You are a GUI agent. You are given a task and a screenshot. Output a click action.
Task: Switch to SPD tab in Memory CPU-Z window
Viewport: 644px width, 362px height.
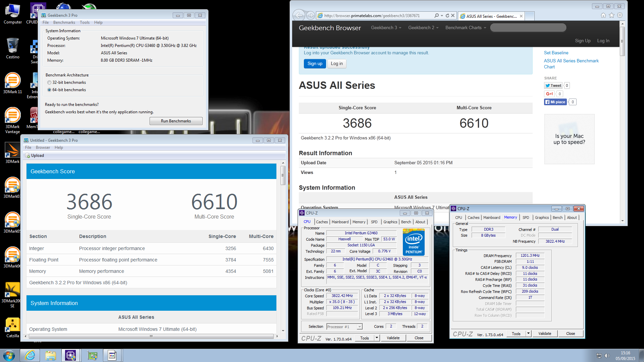tap(526, 218)
